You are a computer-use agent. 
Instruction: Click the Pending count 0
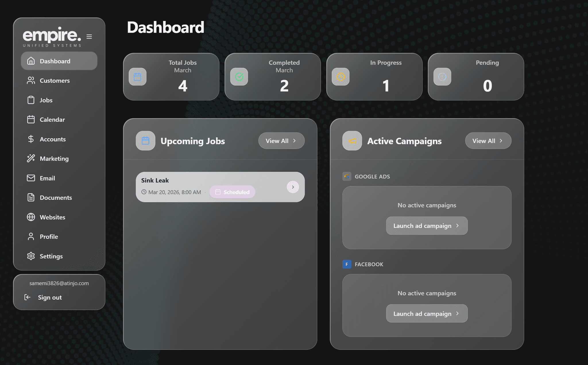(488, 86)
